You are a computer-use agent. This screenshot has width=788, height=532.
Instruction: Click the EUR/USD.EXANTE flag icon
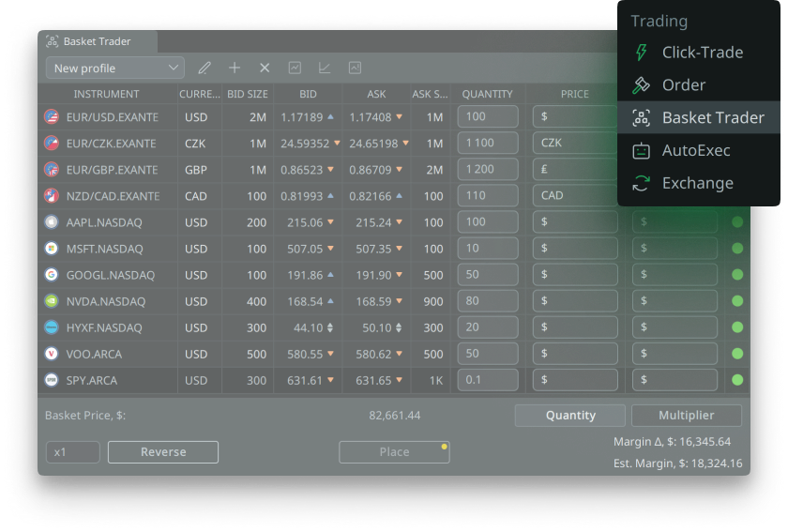click(52, 117)
